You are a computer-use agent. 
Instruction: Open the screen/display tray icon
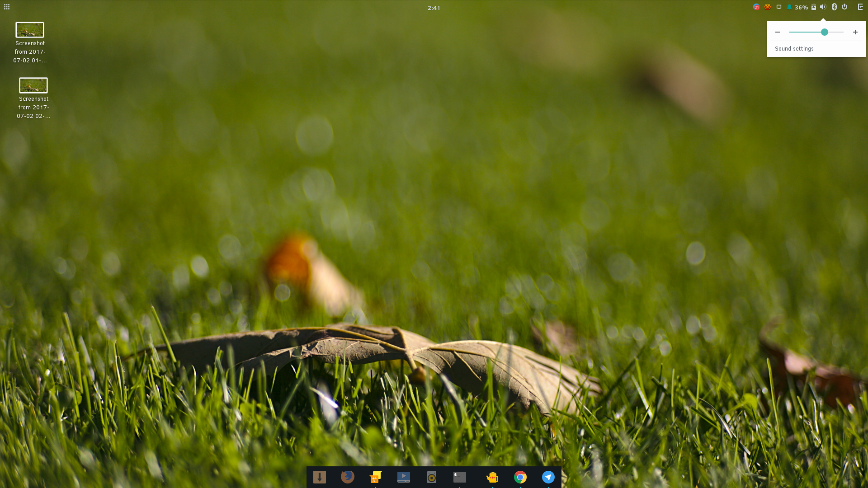(779, 7)
